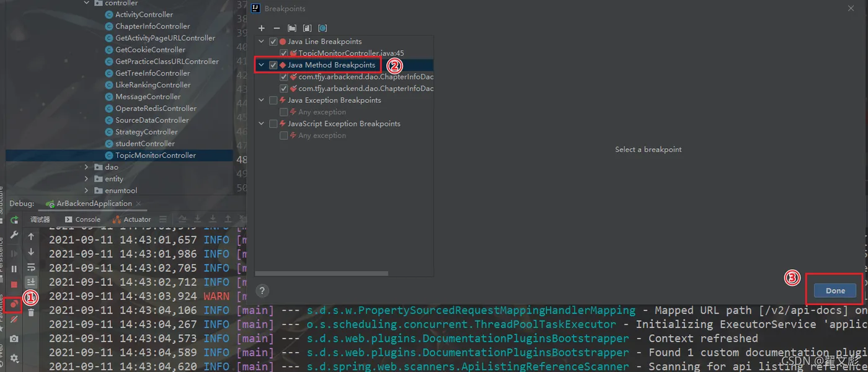Screen dimensions: 868x372
Task: Collapse JavaScript Exception Breakpoints group
Action: (262, 124)
